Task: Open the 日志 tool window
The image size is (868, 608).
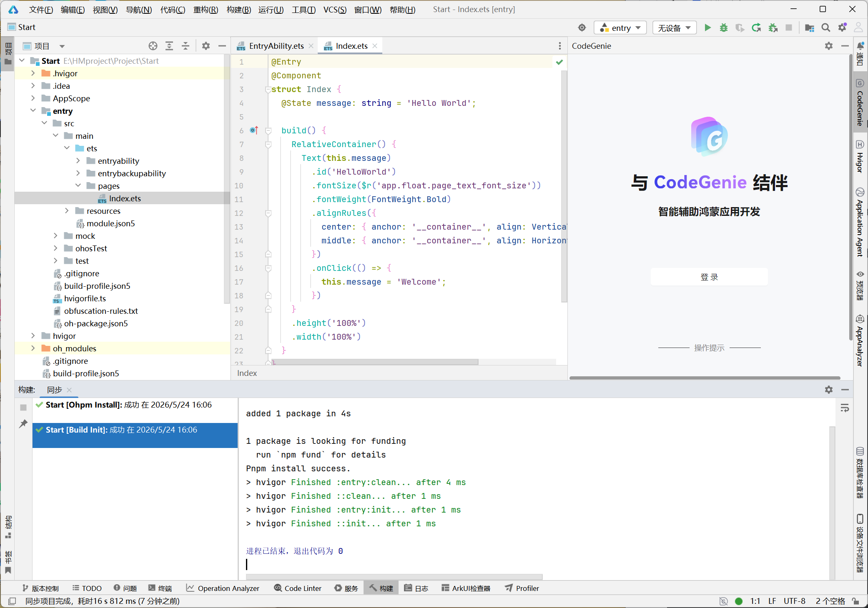Action: pos(416,588)
